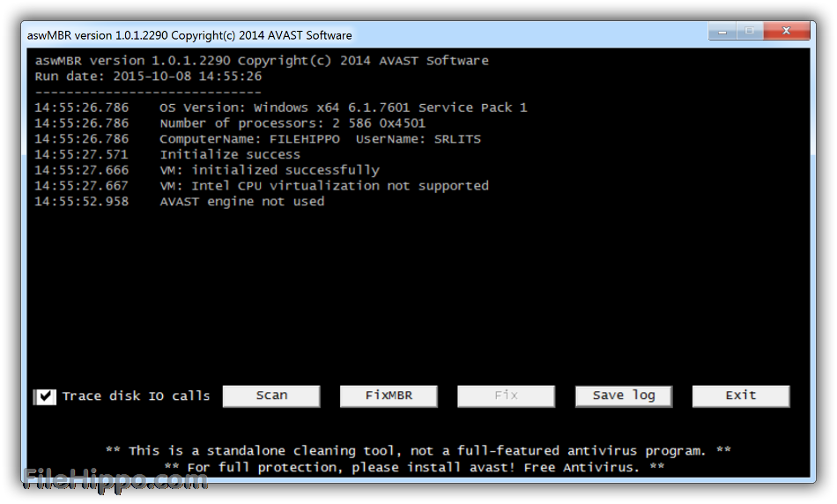
Task: Click the aswMBR version header line in log
Action: (x=262, y=61)
